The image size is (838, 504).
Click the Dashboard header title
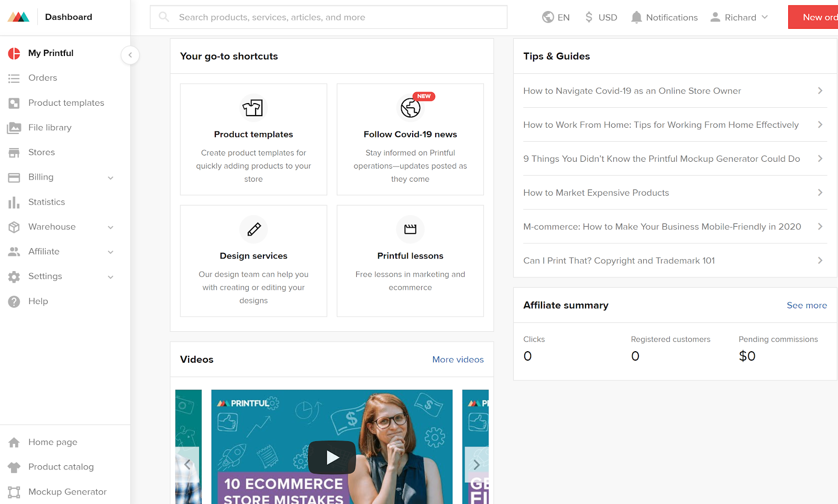tap(69, 17)
